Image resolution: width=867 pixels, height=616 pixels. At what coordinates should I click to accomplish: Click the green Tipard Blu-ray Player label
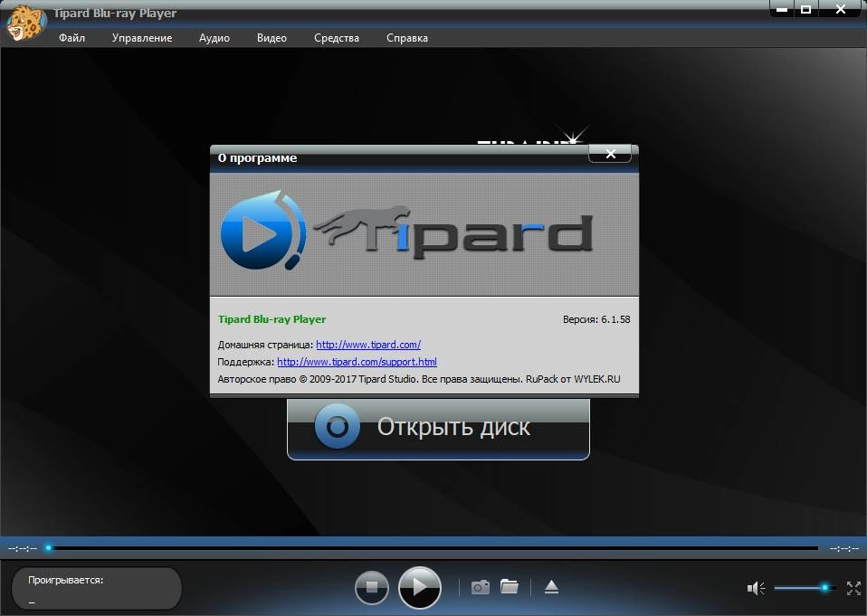pos(272,319)
